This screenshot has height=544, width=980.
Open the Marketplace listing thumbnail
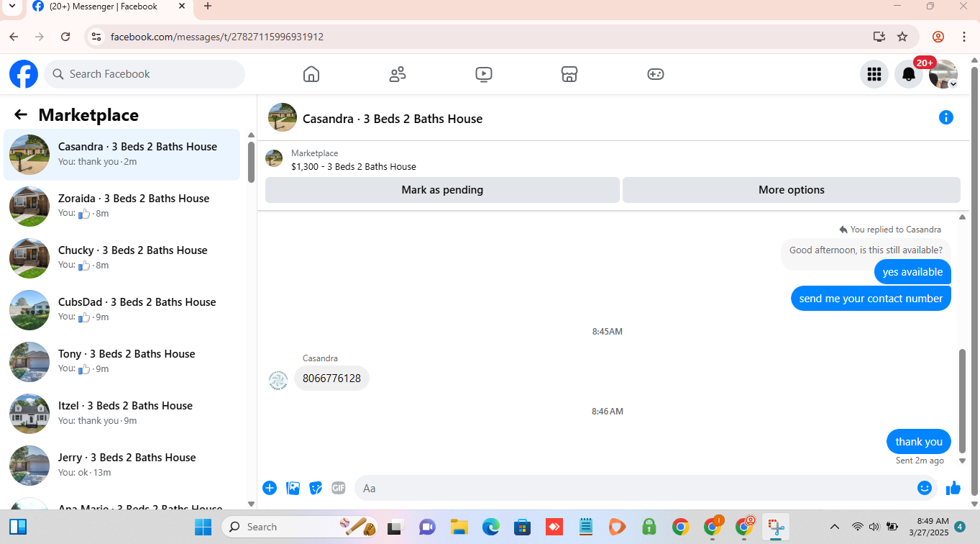click(x=274, y=158)
